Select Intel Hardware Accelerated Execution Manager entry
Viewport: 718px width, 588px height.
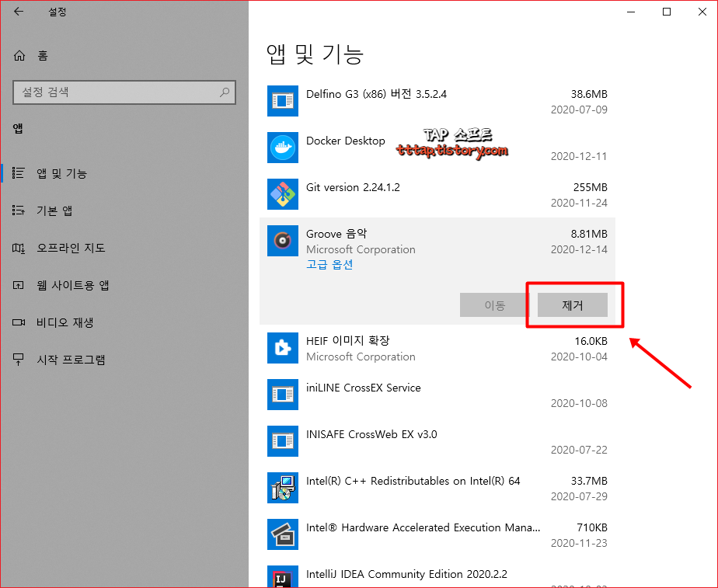click(437, 535)
